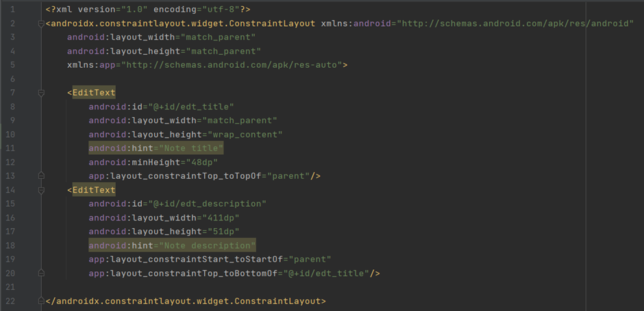Collapse the second EditText block on line 14
644x311 pixels.
point(41,190)
